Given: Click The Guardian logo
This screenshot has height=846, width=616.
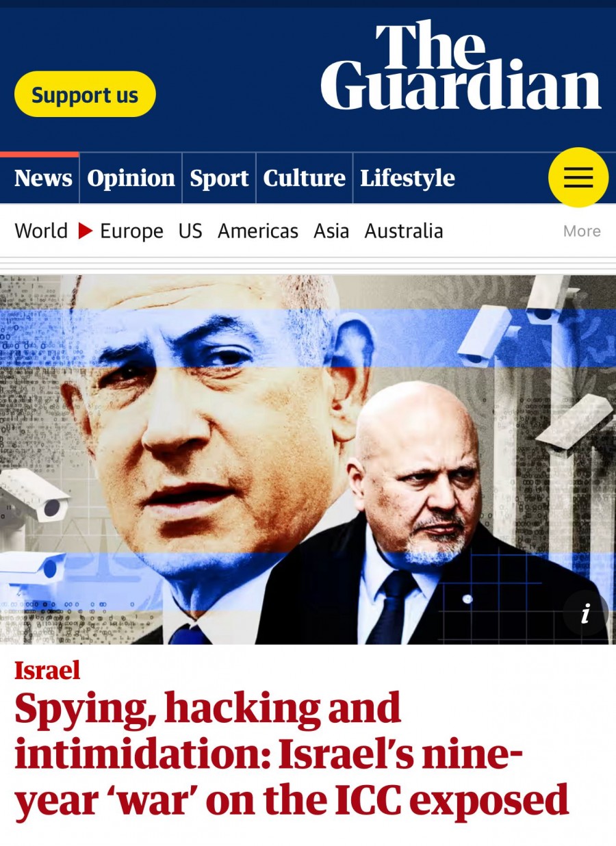Looking at the screenshot, I should tap(461, 66).
